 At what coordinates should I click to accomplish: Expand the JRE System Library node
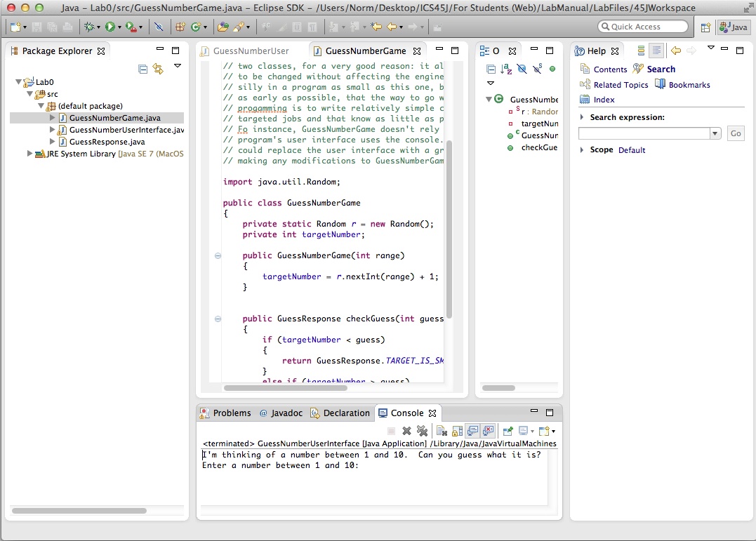click(x=29, y=154)
